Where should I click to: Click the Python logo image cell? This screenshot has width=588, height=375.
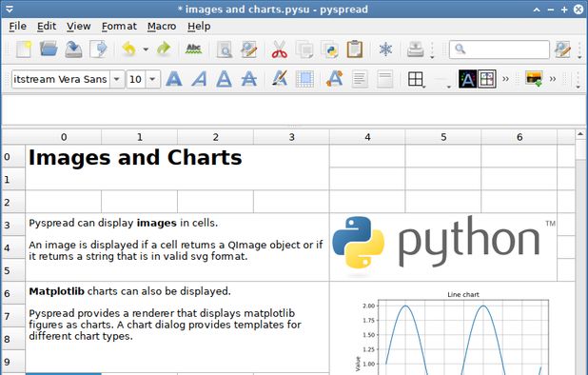443,247
